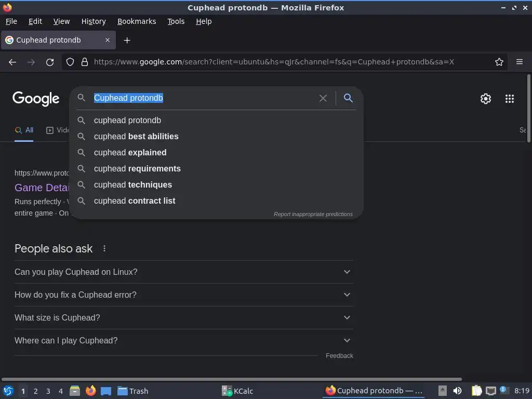Image resolution: width=532 pixels, height=399 pixels.
Task: Click 'Report inappropriate predictions' link
Action: click(x=313, y=215)
